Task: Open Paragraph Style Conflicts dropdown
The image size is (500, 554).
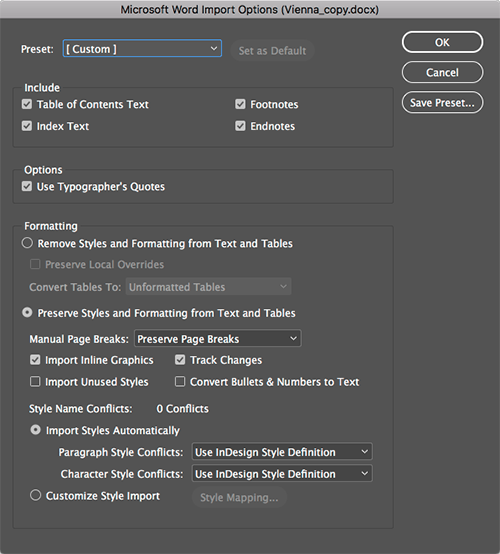Action: click(x=282, y=452)
